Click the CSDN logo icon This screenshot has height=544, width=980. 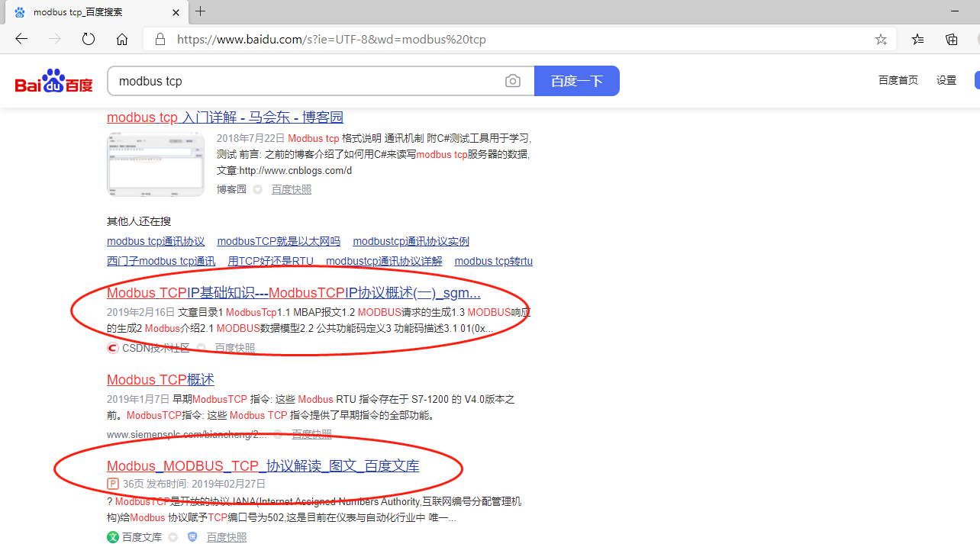(x=113, y=348)
